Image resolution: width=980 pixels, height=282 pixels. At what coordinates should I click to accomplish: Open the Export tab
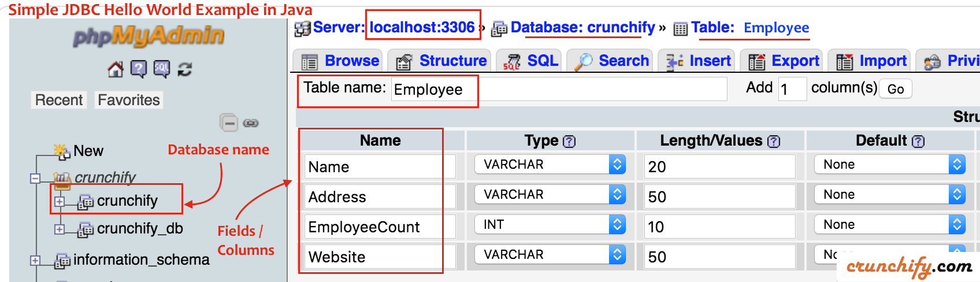coord(784,61)
